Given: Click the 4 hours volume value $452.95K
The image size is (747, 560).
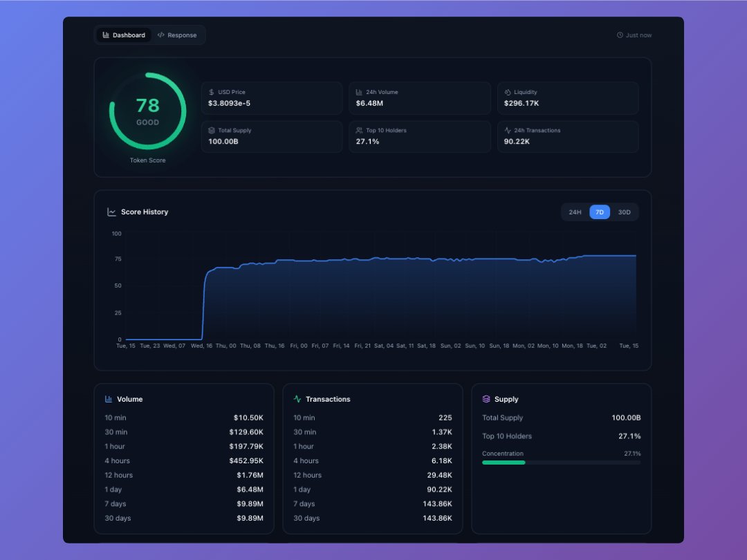Looking at the screenshot, I should [246, 460].
